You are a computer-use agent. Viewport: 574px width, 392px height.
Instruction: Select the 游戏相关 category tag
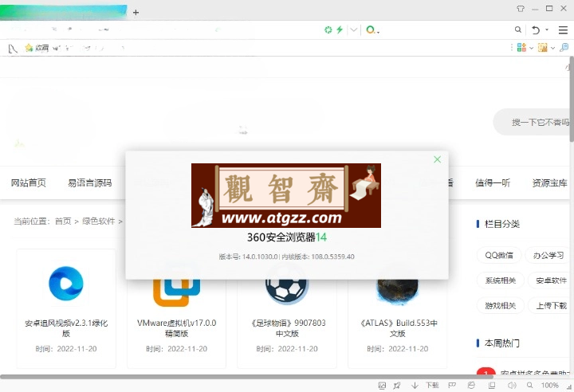pyautogui.click(x=501, y=305)
